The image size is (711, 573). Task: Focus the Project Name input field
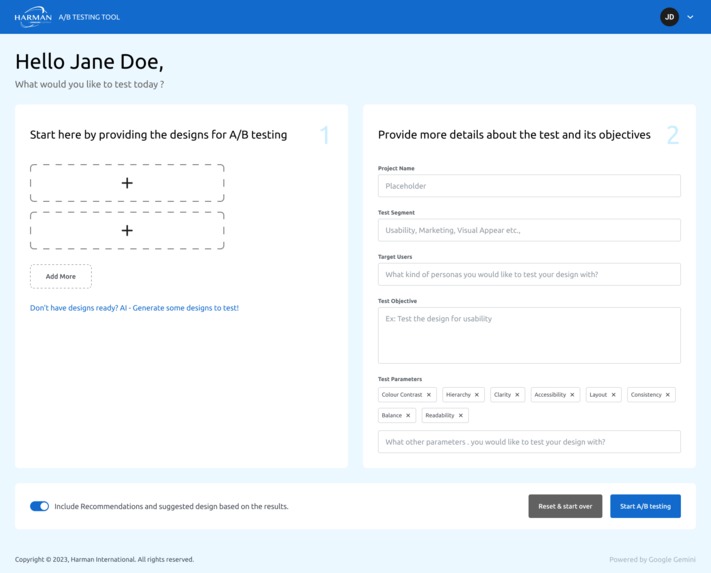[x=529, y=186]
